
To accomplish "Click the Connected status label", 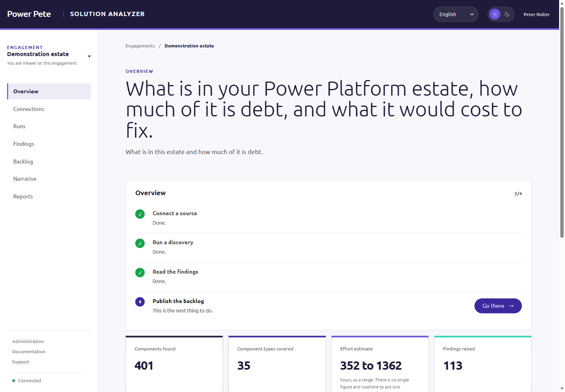I will pos(29,381).
